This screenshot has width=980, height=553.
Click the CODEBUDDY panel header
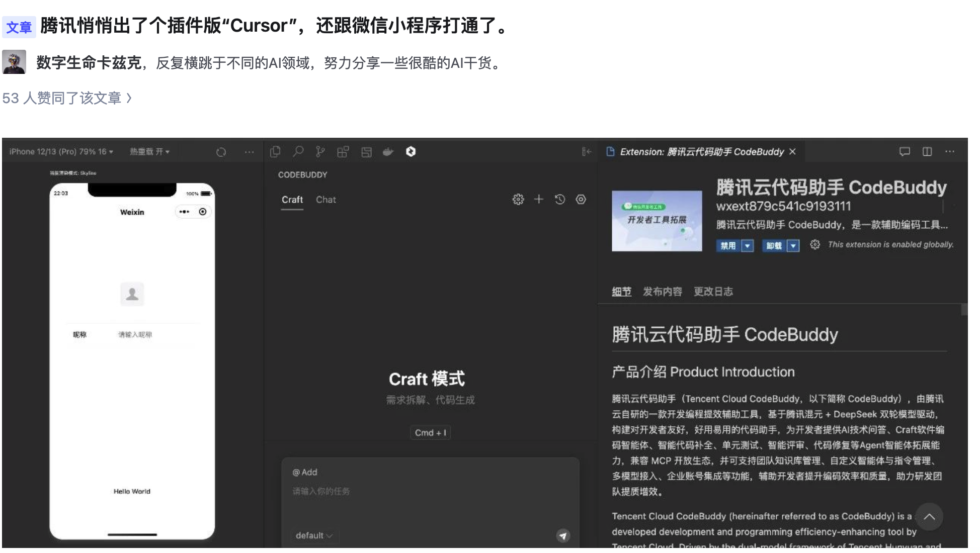(x=303, y=175)
